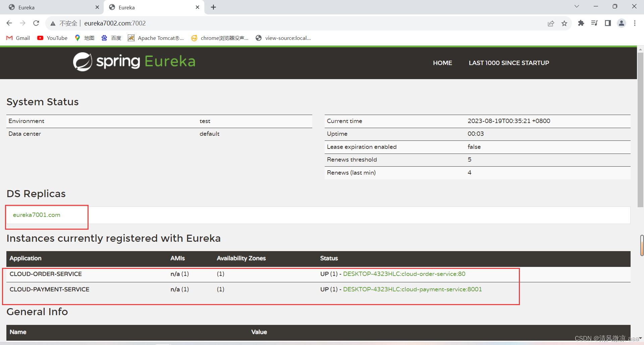Click the Data center default value
Screen dimensions: 644x345
pos(209,134)
